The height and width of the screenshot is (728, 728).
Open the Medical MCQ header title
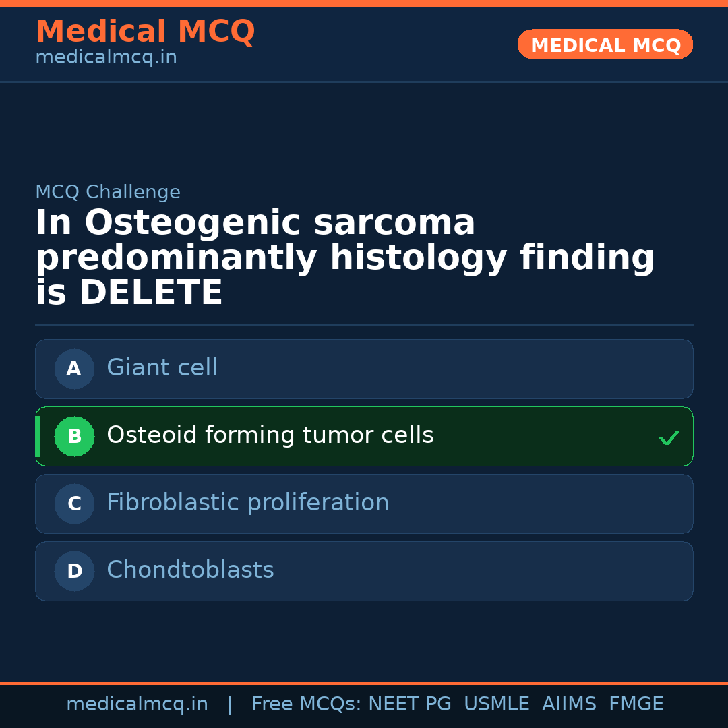(x=145, y=32)
